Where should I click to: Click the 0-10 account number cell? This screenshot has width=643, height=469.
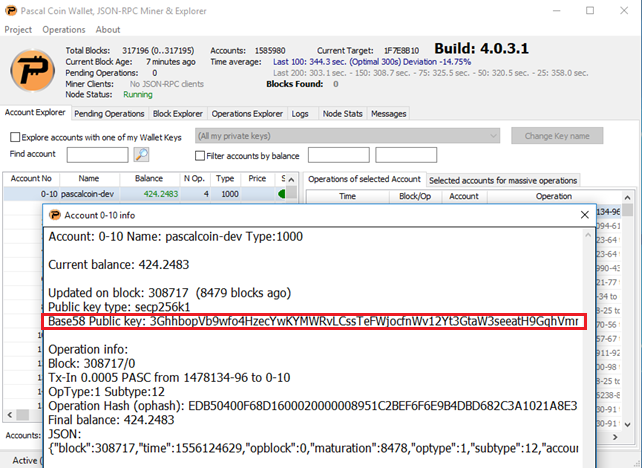(x=32, y=194)
